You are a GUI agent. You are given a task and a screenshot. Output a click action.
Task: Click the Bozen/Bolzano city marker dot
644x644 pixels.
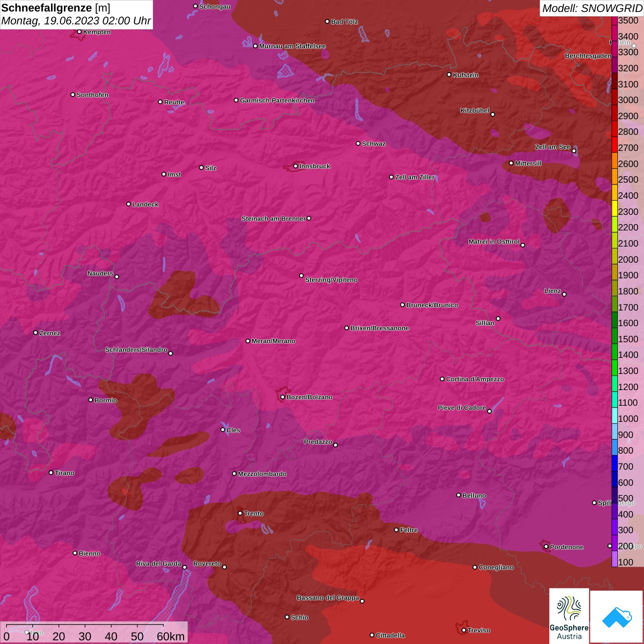tap(283, 397)
